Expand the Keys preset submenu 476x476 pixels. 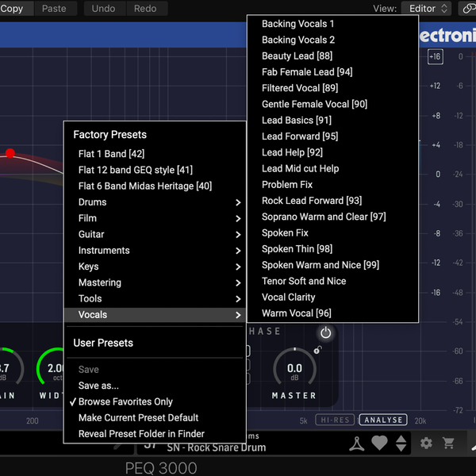pyautogui.click(x=155, y=267)
